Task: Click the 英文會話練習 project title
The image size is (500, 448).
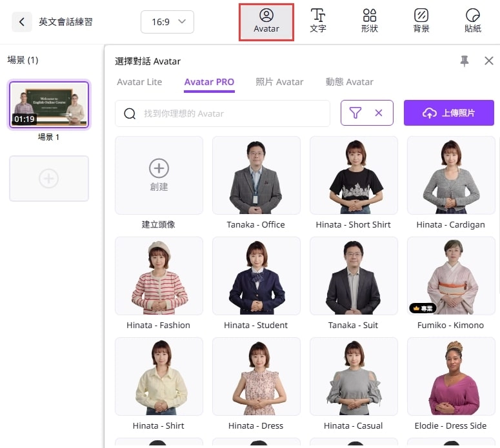Action: pyautogui.click(x=66, y=22)
